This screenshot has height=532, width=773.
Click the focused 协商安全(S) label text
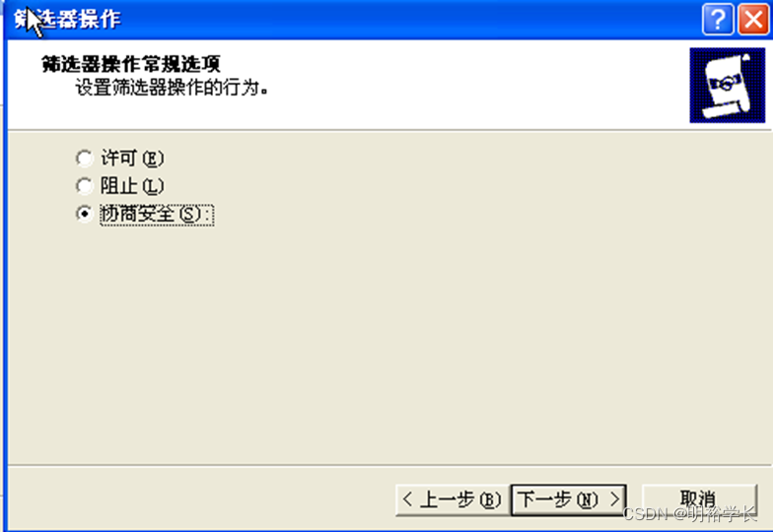[x=157, y=215]
